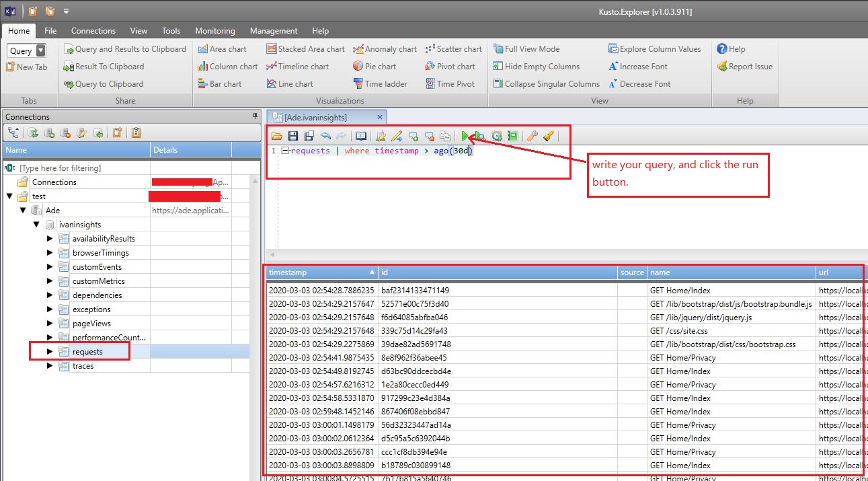This screenshot has width=868, height=481.
Task: Expand the exceptions table node
Action: click(50, 309)
